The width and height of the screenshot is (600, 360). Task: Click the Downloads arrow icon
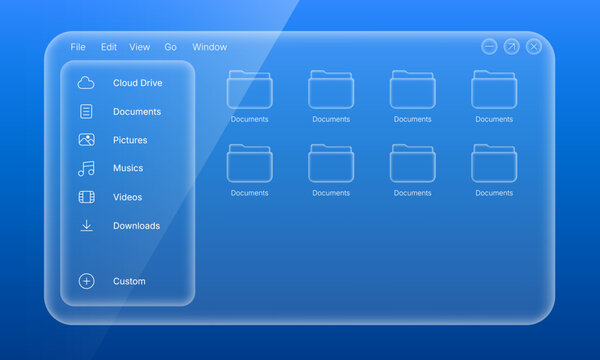[x=86, y=226]
